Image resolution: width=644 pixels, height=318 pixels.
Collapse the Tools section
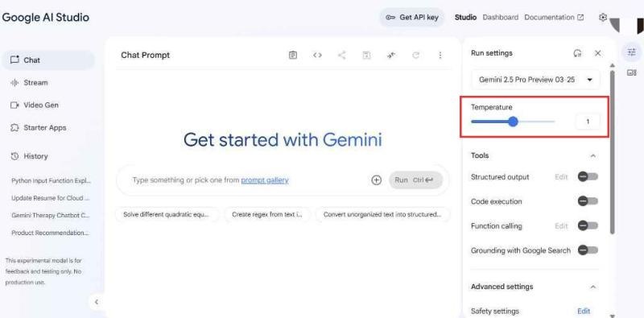pos(592,155)
